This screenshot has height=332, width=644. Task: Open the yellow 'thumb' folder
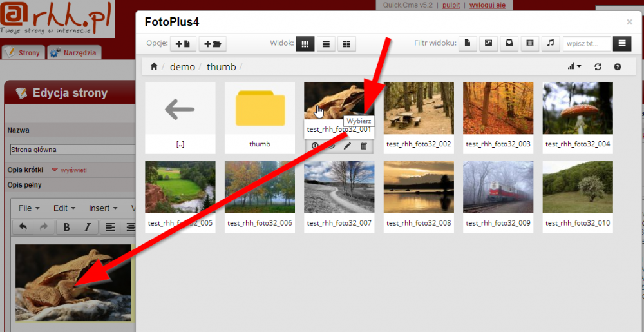click(260, 108)
